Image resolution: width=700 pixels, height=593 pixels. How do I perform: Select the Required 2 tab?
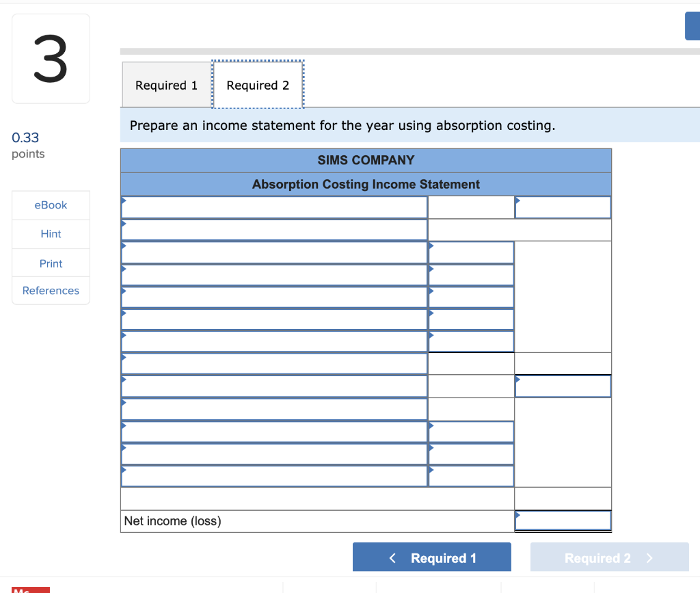(x=258, y=85)
